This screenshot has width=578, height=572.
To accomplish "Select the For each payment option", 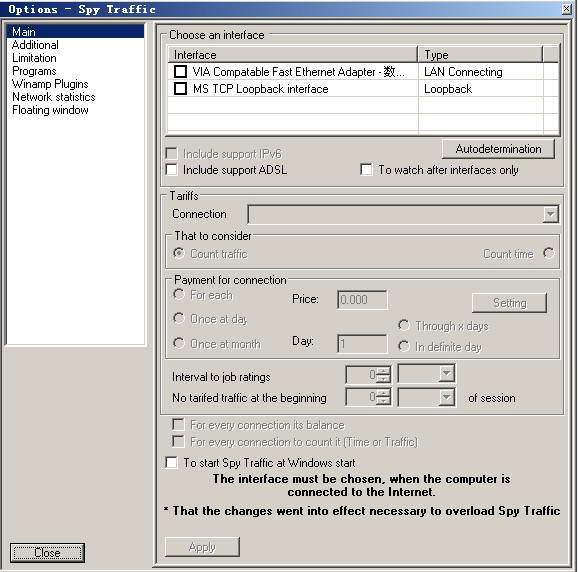I will [179, 294].
